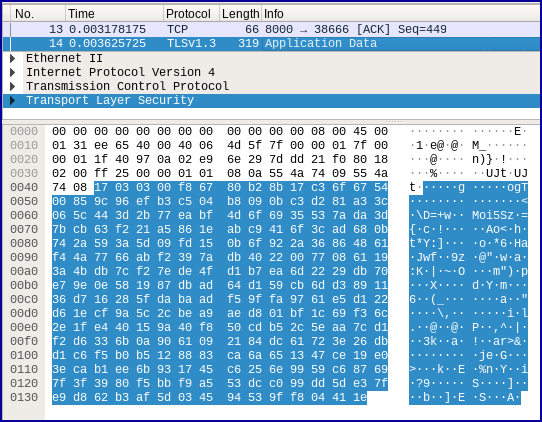The image size is (542, 422).
Task: Select the Transport Layer Security label
Action: point(110,100)
